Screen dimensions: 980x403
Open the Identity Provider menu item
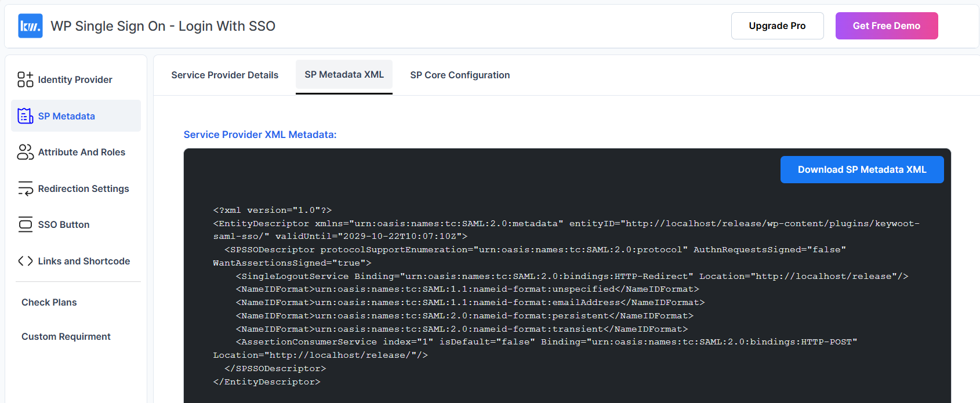tap(76, 79)
